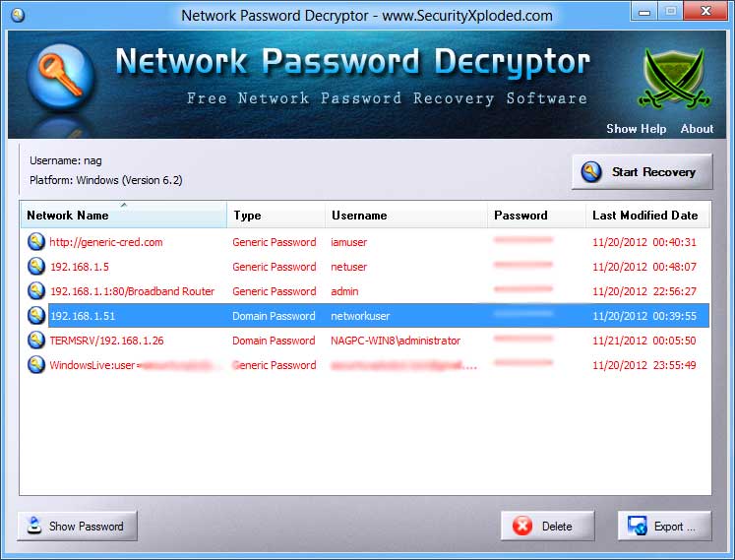Viewport: 735px width, 560px height.
Task: Click the Show Password button
Action: pyautogui.click(x=77, y=527)
